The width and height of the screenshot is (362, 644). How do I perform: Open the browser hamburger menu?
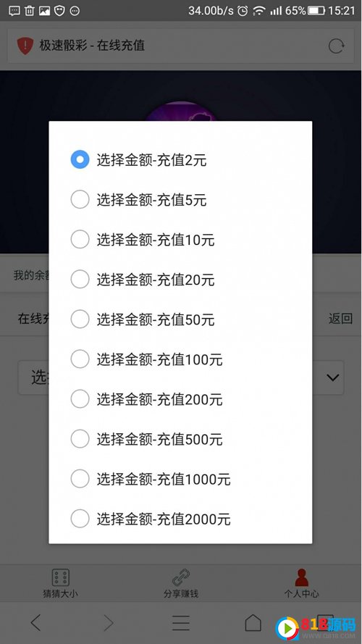[x=180, y=623]
